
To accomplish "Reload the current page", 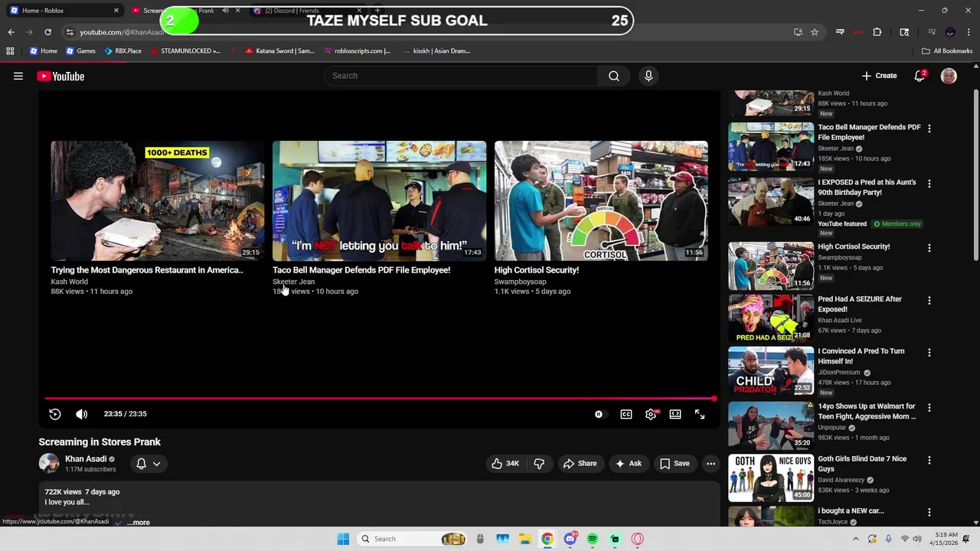I will tap(47, 32).
